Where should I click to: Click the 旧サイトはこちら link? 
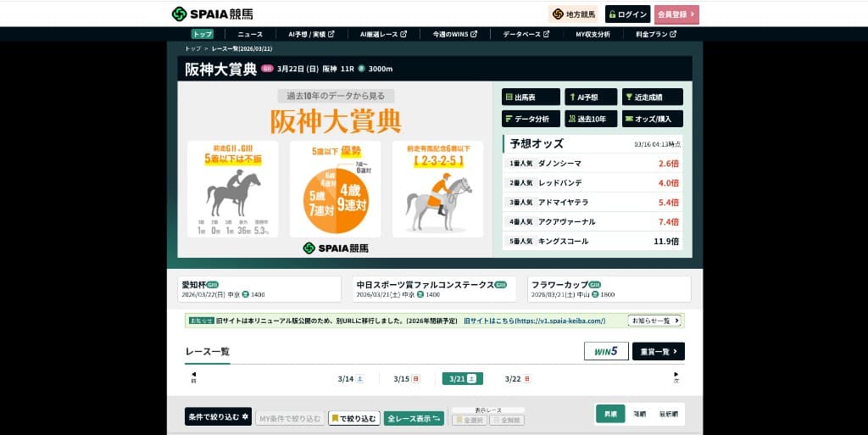pos(534,321)
